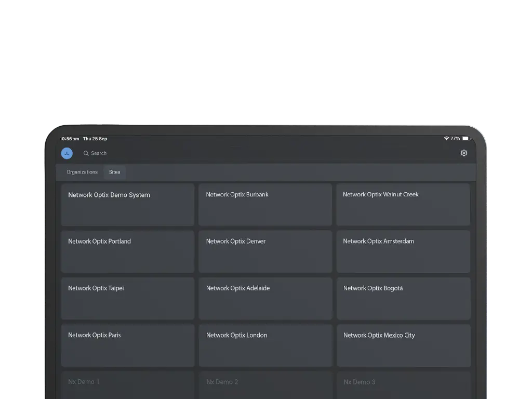
Task: Select Network Optix Mexico City tile
Action: click(403, 345)
